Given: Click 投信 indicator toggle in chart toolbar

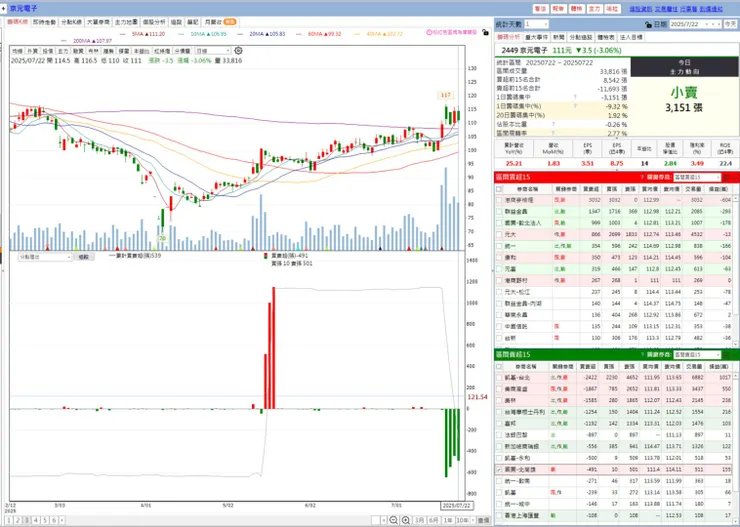Looking at the screenshot, I should (48, 50).
